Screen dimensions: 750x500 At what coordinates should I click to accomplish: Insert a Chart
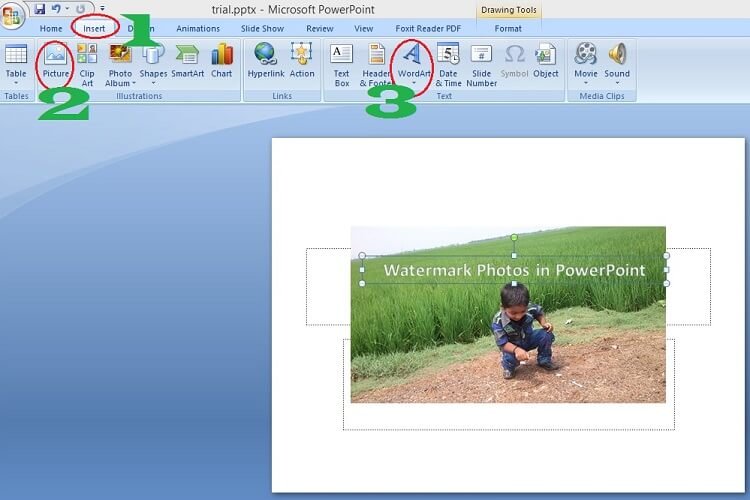click(221, 61)
